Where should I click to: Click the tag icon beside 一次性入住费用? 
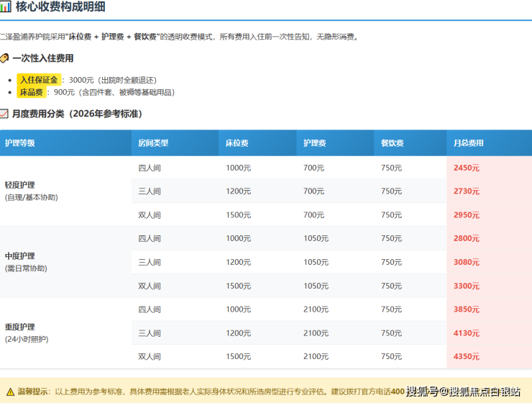tap(4, 58)
